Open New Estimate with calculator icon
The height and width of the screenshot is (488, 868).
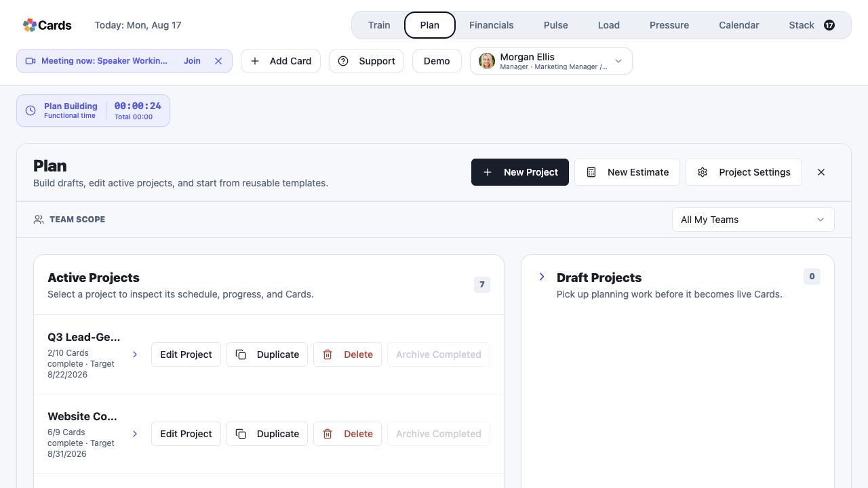tap(627, 172)
